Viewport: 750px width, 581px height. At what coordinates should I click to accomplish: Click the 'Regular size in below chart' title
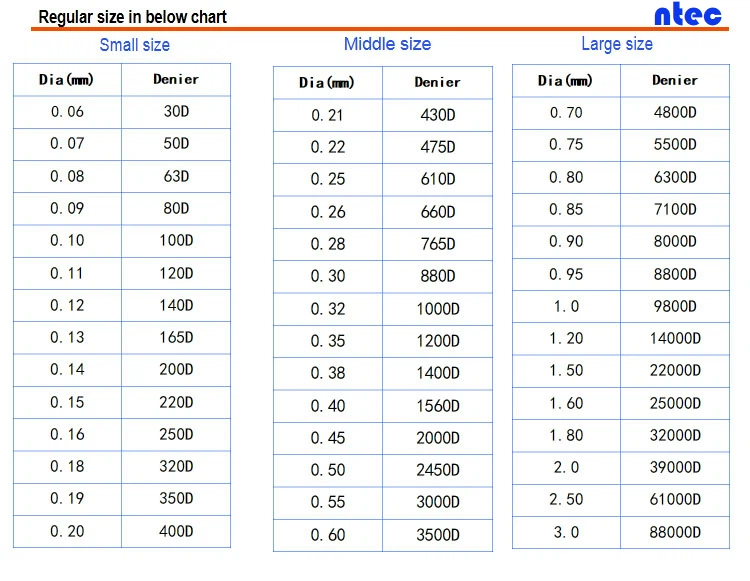click(132, 17)
